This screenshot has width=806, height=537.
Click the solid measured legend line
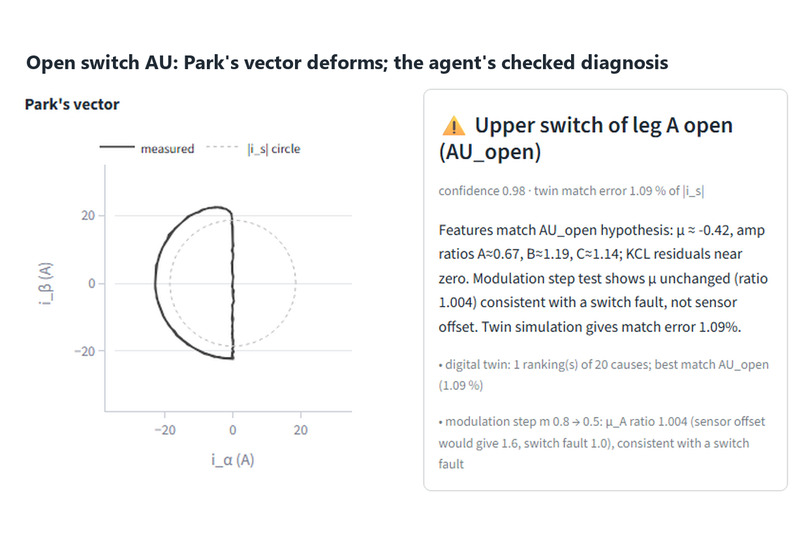point(117,147)
